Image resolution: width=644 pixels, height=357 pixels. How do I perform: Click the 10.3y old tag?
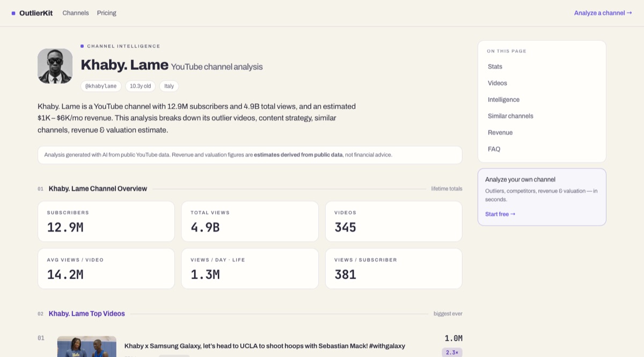pyautogui.click(x=141, y=86)
